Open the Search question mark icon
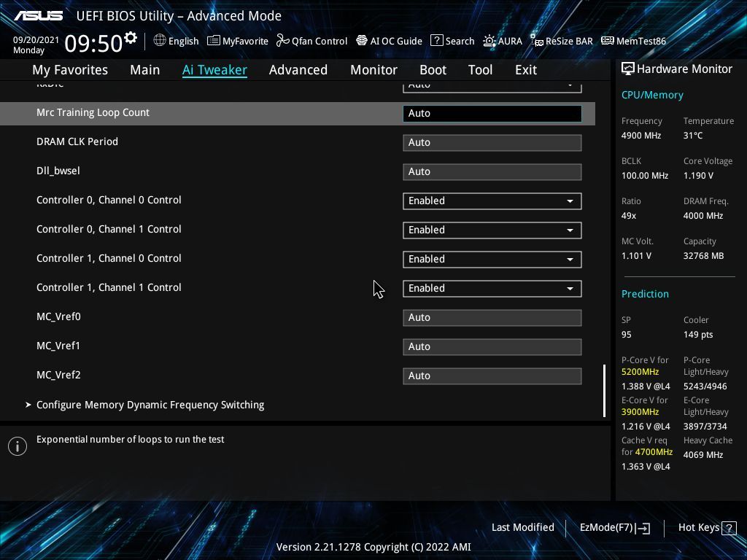747x560 pixels. point(436,41)
